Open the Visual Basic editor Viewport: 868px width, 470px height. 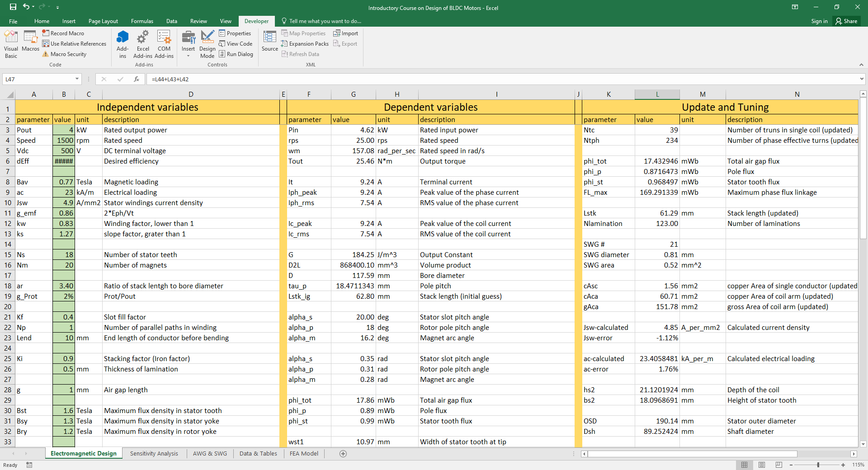11,44
